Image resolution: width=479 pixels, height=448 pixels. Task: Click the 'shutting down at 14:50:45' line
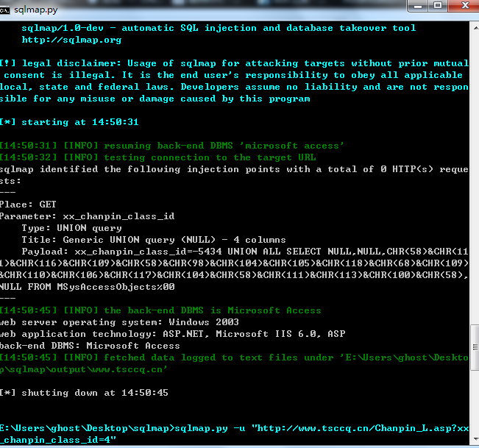[x=84, y=393]
